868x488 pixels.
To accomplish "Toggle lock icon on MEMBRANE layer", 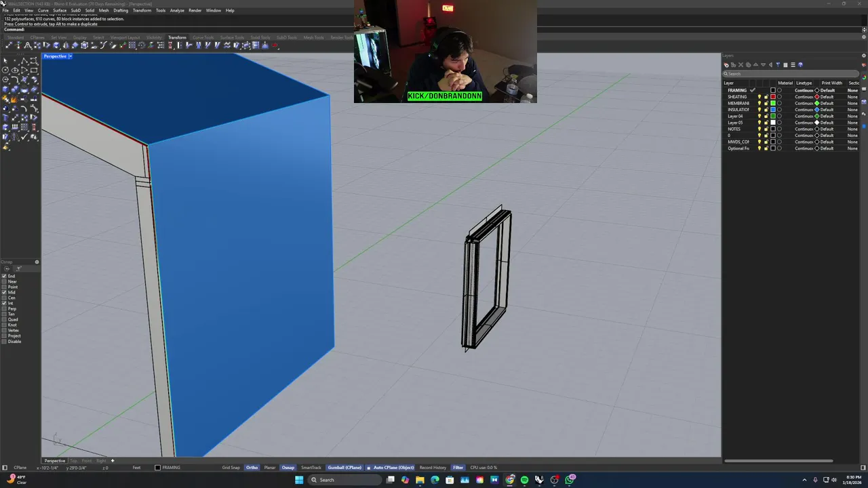I will coord(766,103).
